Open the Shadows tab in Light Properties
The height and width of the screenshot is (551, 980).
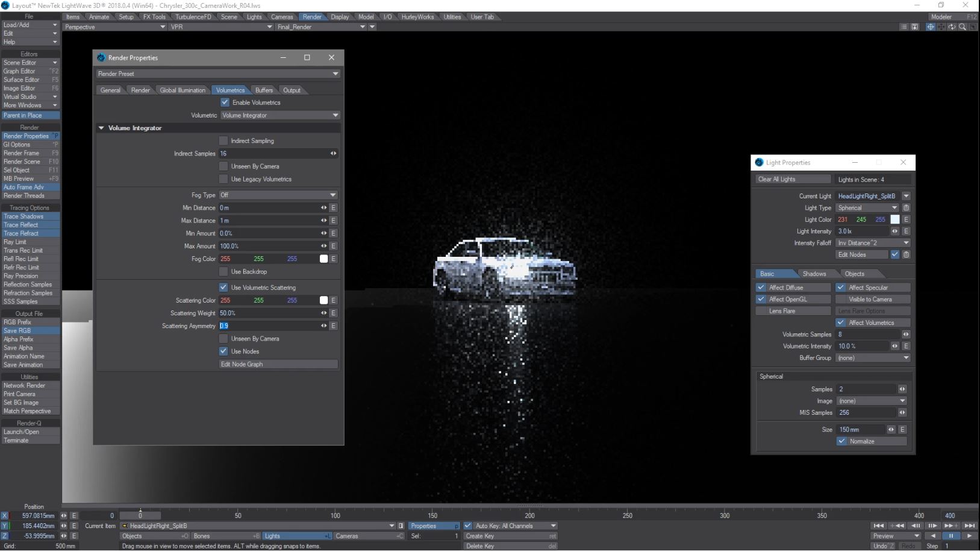click(814, 274)
